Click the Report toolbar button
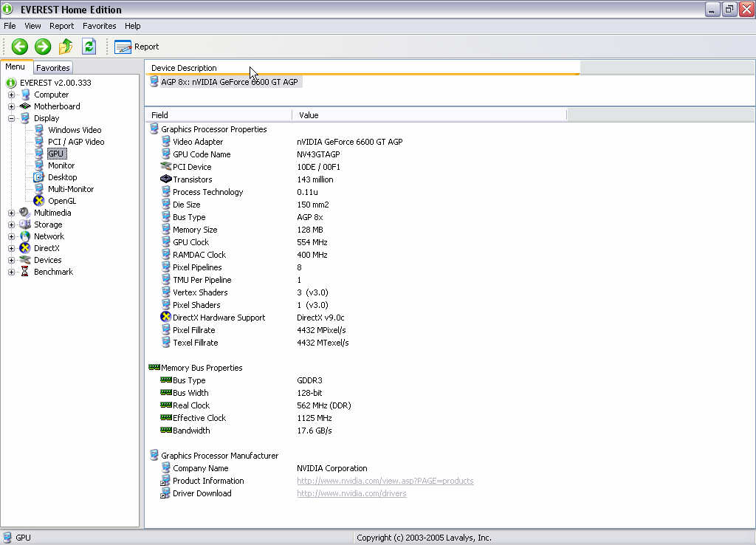 (x=137, y=47)
